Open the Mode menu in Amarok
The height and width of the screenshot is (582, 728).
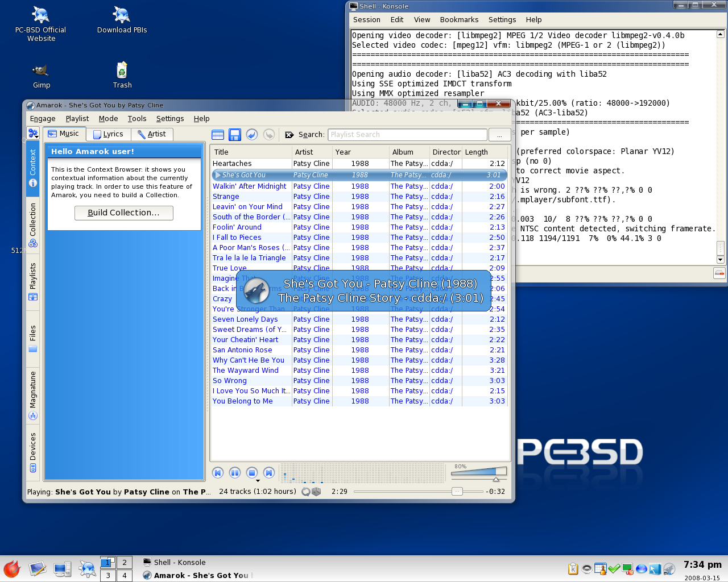click(x=108, y=119)
